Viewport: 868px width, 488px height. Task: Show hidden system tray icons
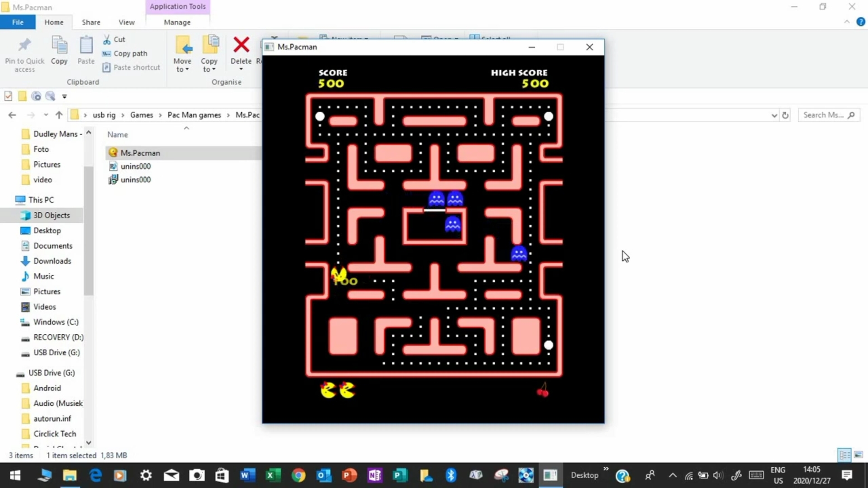(673, 475)
